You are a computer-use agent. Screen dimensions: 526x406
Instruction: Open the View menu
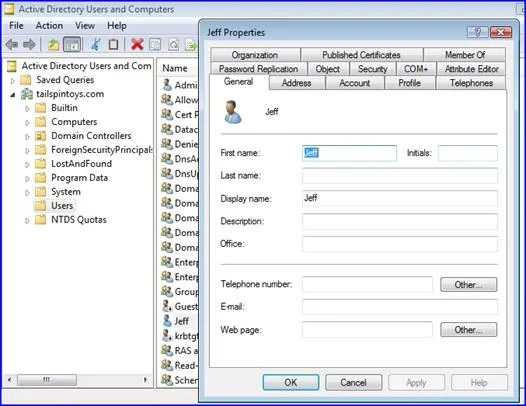click(85, 26)
